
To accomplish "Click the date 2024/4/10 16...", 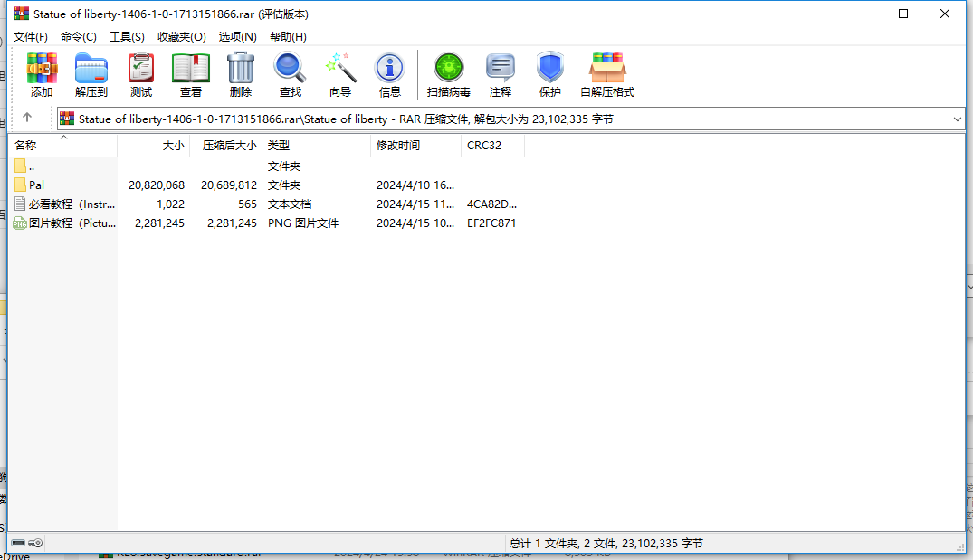I will click(x=415, y=185).
